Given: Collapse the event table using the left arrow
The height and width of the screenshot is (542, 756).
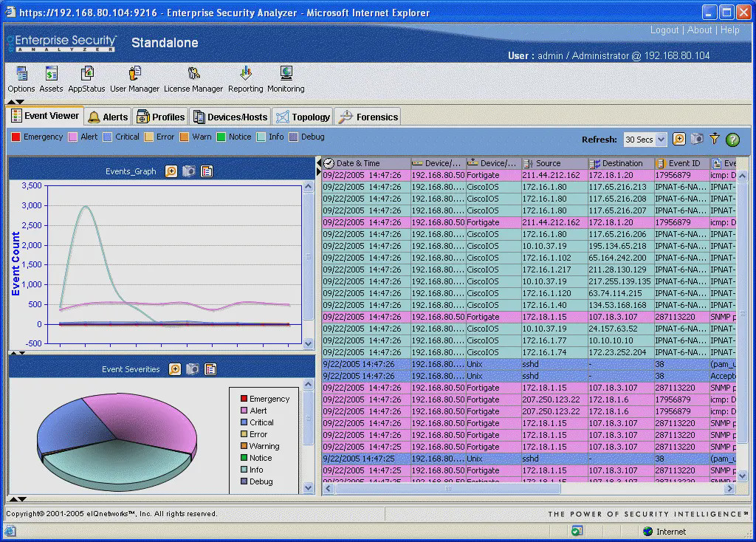Looking at the screenshot, I should [x=320, y=162].
